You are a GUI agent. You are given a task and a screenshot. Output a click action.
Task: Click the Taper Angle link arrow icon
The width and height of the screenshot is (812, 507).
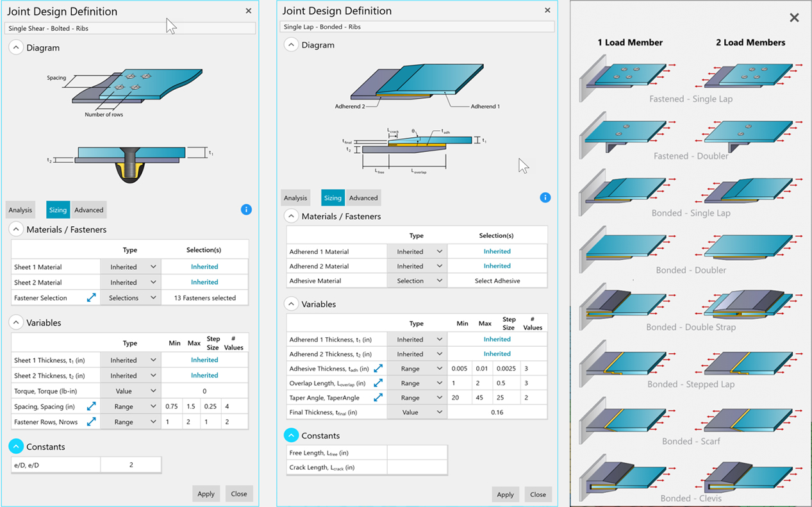tap(378, 397)
